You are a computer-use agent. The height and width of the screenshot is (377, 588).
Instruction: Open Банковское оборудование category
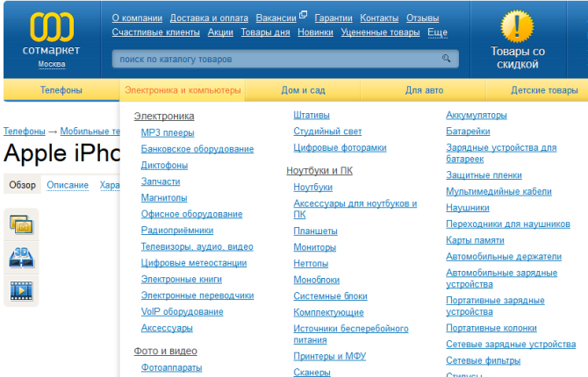click(197, 149)
